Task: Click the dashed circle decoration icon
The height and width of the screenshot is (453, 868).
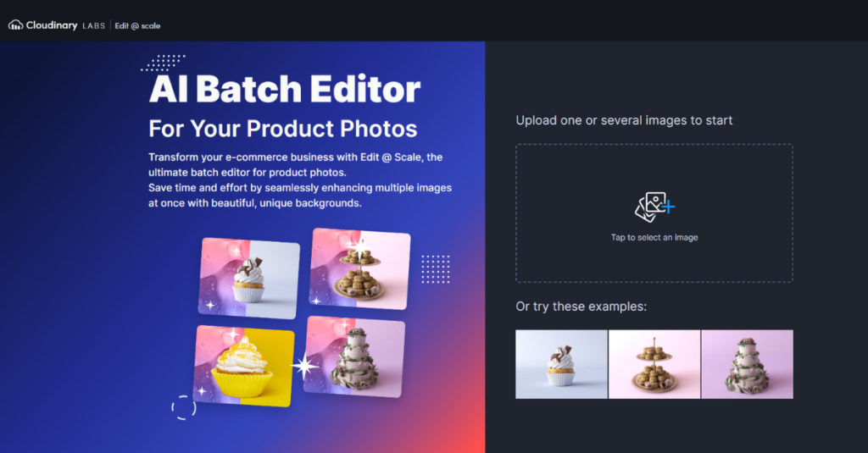Action: click(184, 407)
